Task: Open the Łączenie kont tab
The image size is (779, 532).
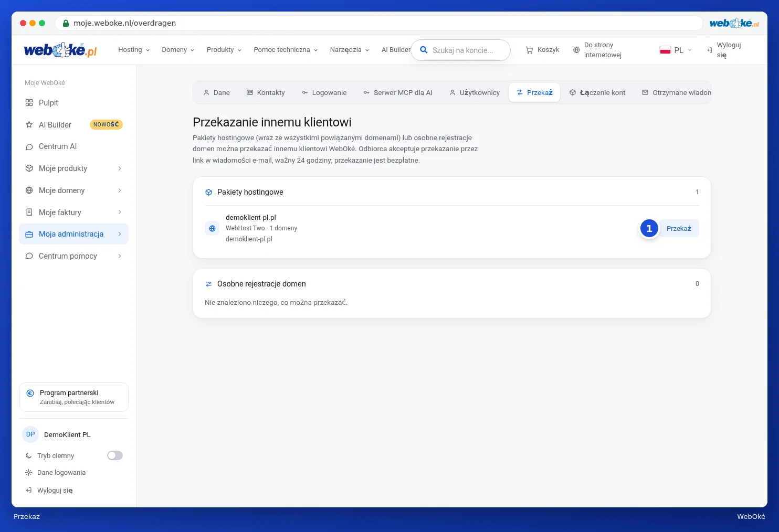Action: (x=597, y=92)
